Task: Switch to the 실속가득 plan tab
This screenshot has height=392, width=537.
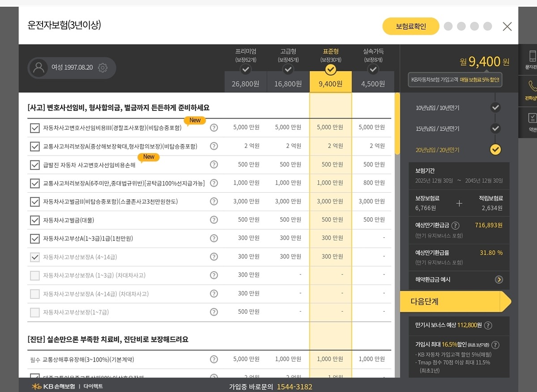Action: click(x=373, y=69)
